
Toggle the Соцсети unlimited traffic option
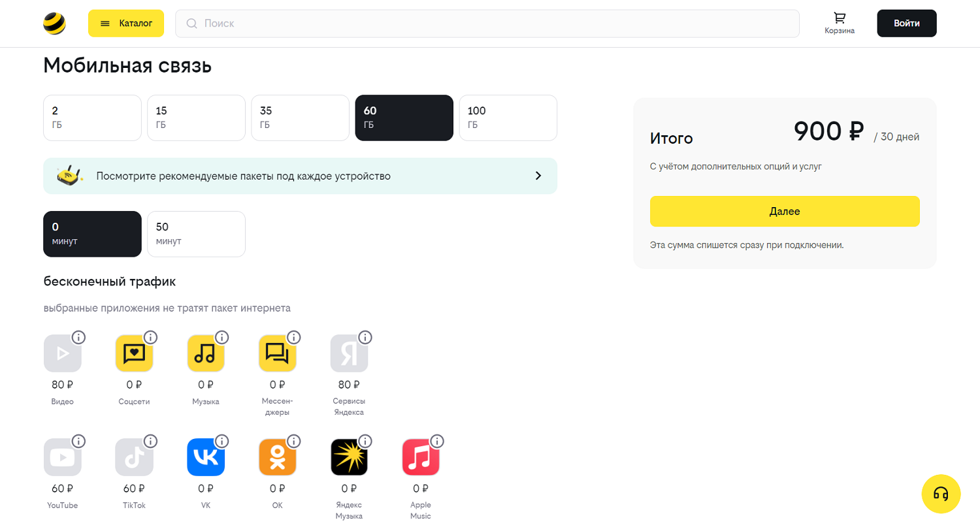pos(134,353)
